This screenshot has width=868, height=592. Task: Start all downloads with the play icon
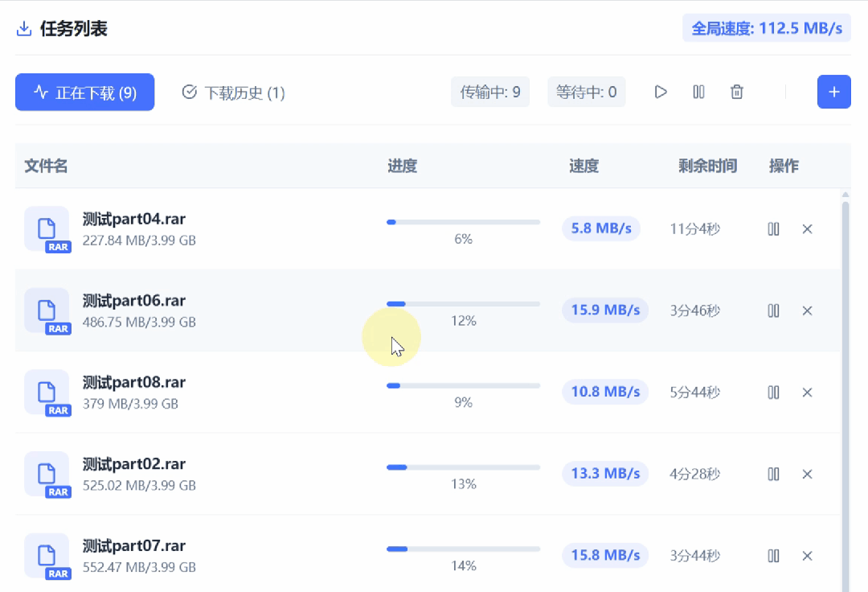661,92
